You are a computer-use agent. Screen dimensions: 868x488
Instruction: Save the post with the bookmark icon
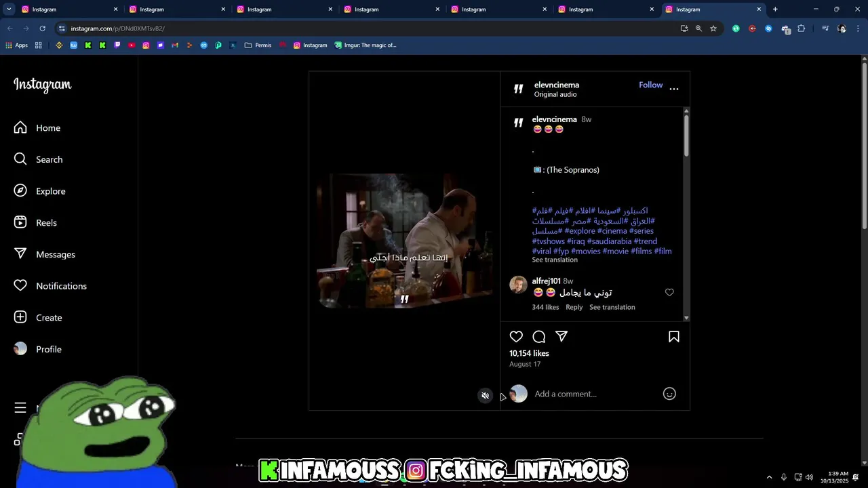(x=674, y=337)
